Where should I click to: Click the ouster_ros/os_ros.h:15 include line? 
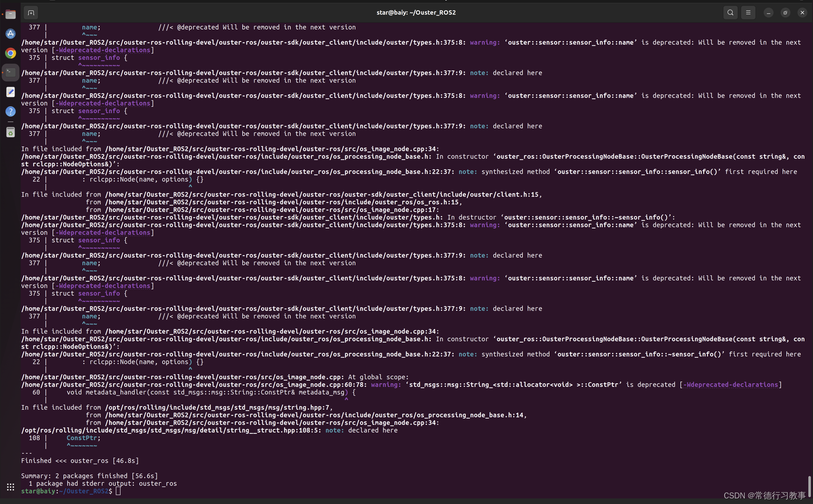point(274,202)
